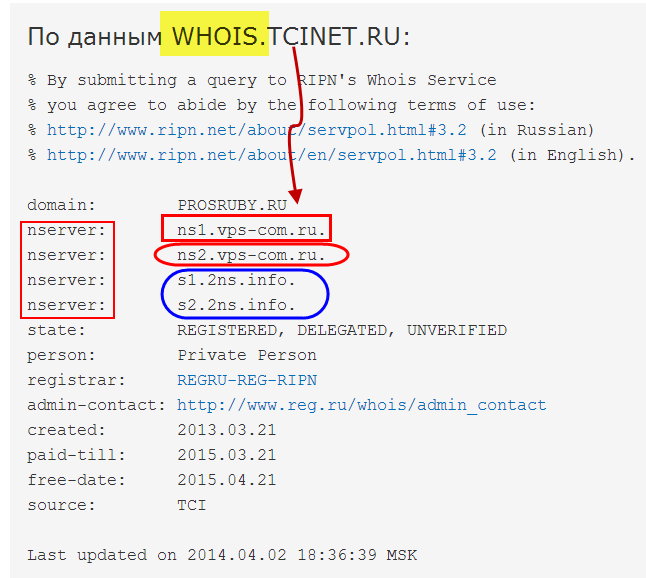Screen dimensions: 646x578
Task: Click the red arrow head above PROSRUBY.RU
Action: 295,196
